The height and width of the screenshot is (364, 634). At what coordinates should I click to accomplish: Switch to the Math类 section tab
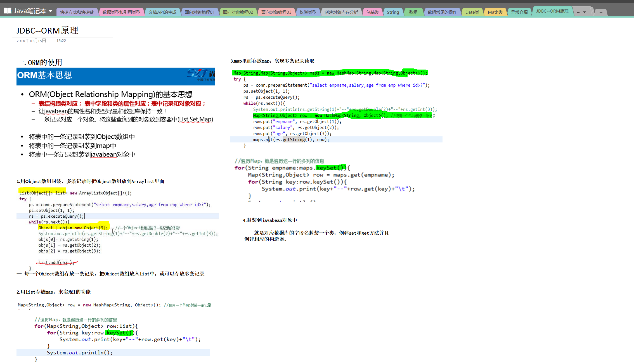[x=495, y=12]
